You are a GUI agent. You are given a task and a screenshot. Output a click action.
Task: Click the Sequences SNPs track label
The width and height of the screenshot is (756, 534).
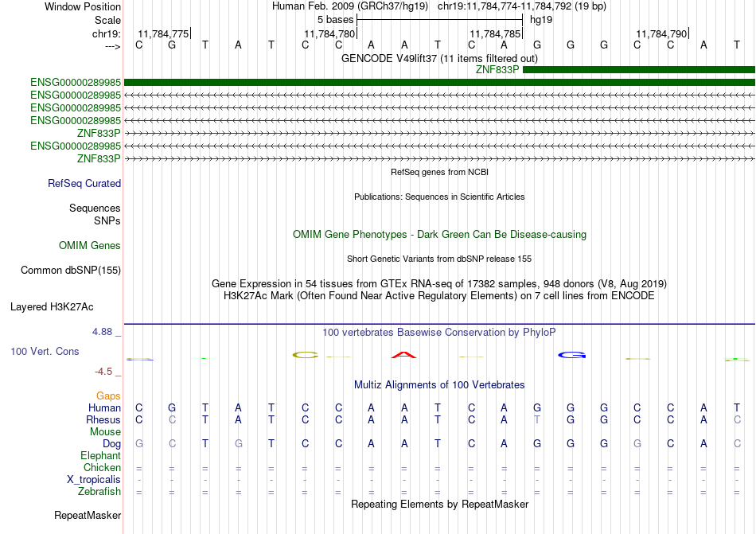95,214
